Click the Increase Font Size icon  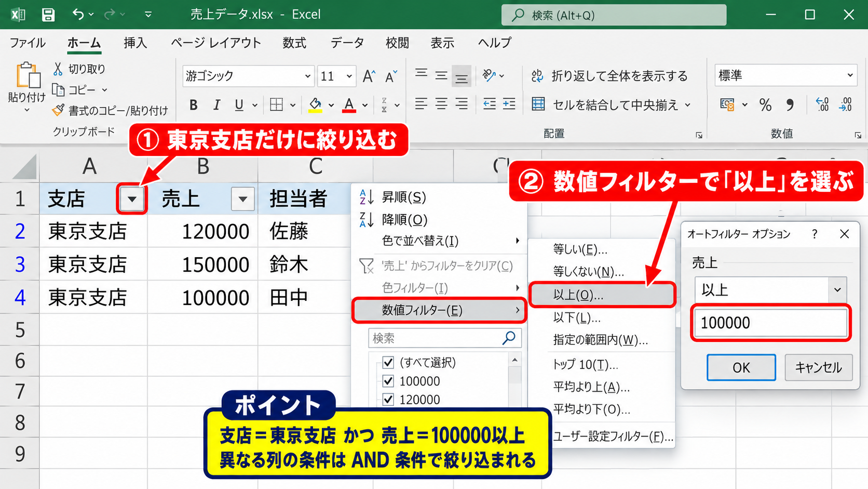tap(369, 76)
